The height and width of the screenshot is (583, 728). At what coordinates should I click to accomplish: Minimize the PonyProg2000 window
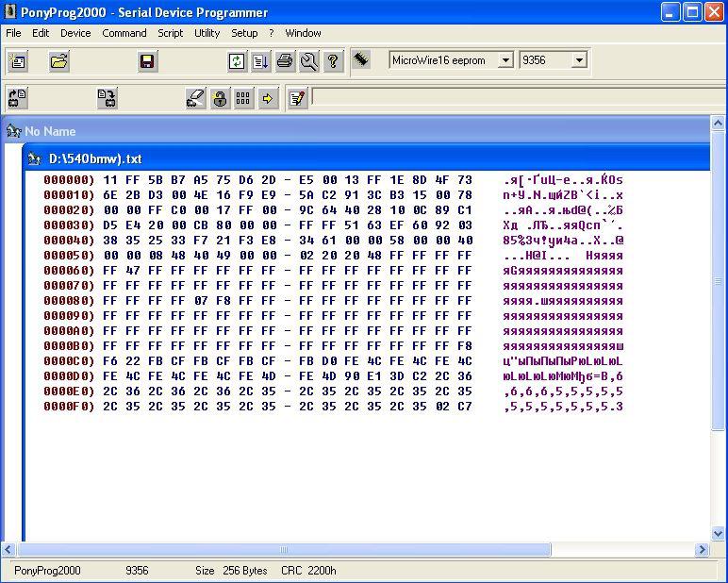pos(670,12)
